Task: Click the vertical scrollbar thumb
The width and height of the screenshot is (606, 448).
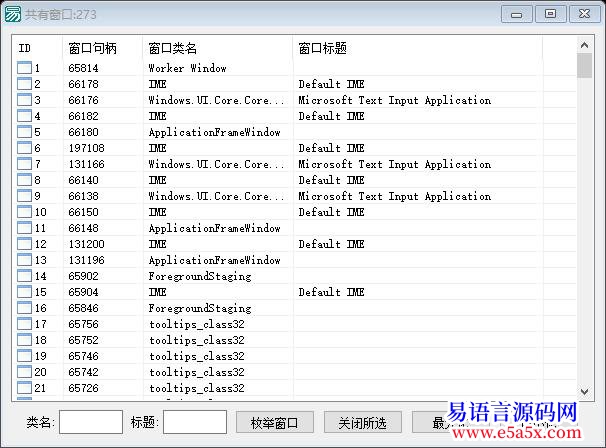Action: pos(584,66)
